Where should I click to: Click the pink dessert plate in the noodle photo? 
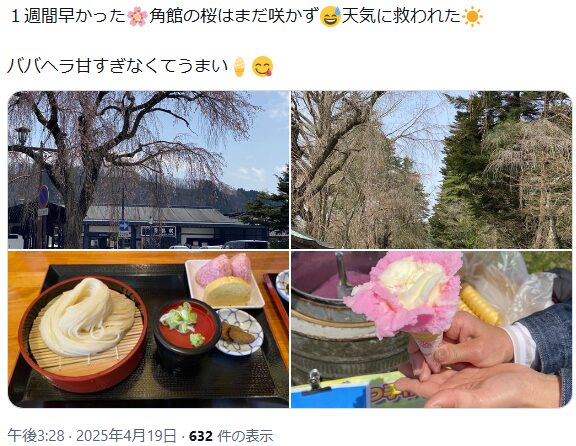click(225, 282)
